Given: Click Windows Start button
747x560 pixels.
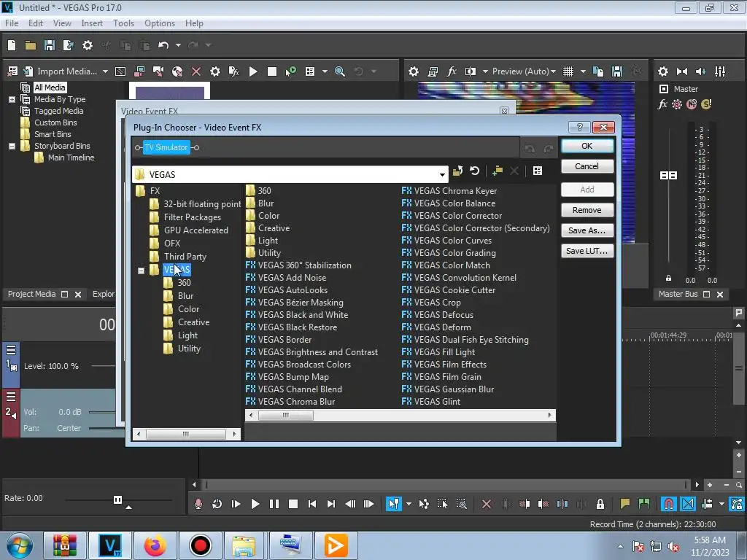Looking at the screenshot, I should coord(20,545).
